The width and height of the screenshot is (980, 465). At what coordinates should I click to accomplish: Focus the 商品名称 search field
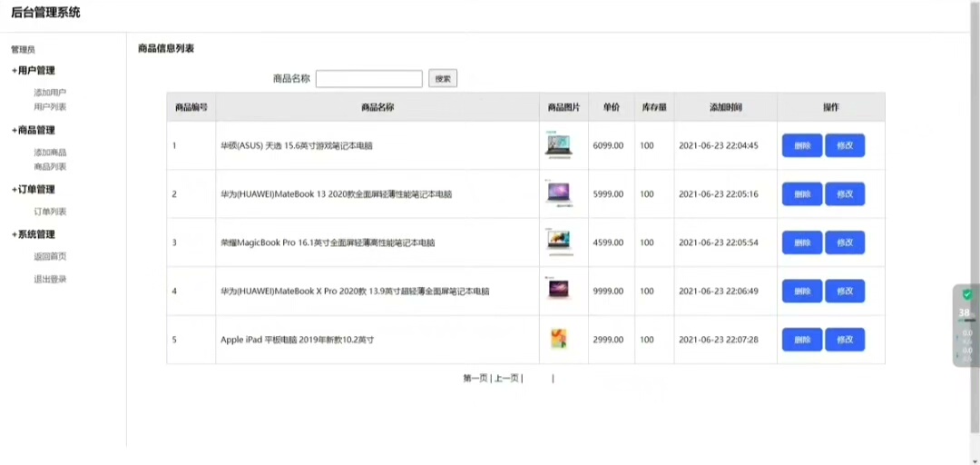(x=368, y=79)
